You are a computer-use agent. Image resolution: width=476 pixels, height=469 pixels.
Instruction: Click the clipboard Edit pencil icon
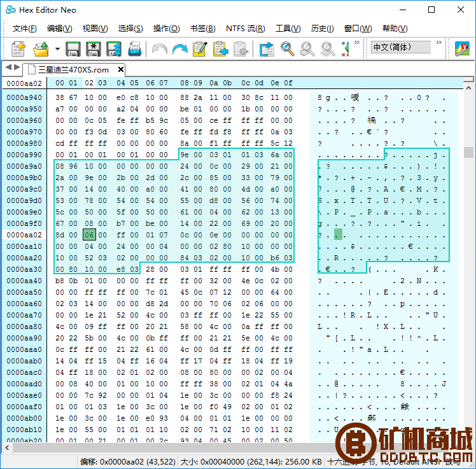200,49
